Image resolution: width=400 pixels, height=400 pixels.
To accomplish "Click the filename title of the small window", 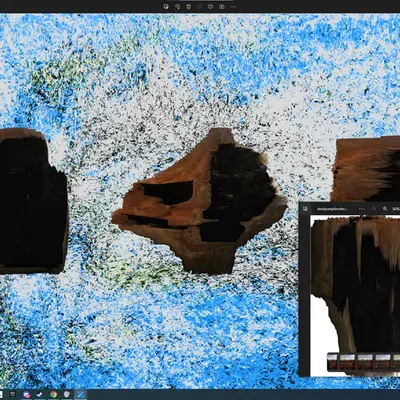I will pyautogui.click(x=332, y=209).
